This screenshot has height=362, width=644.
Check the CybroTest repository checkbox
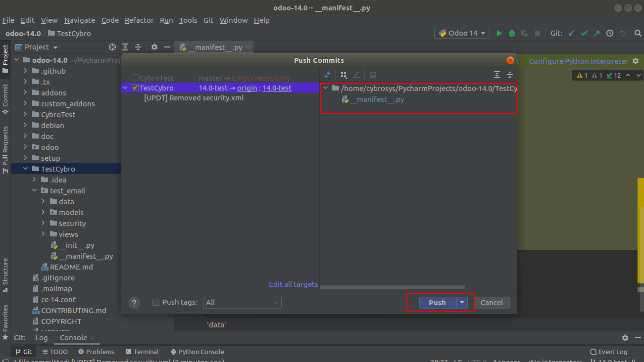(135, 77)
